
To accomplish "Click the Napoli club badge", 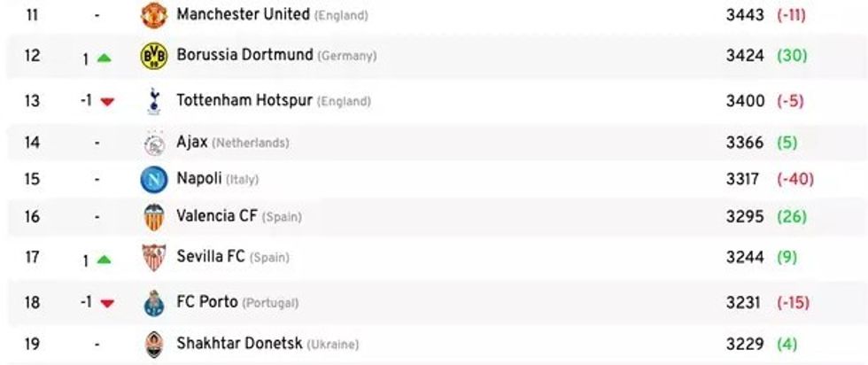I will 153,180.
